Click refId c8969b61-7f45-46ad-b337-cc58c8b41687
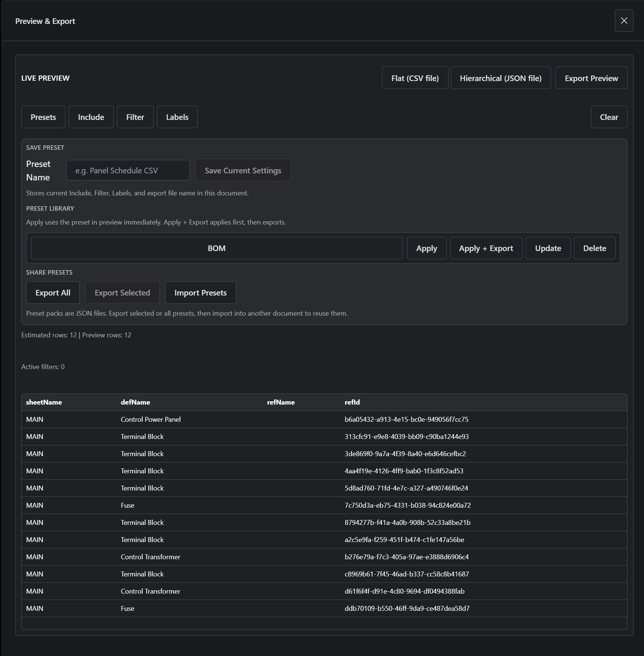The height and width of the screenshot is (656, 644). [407, 574]
